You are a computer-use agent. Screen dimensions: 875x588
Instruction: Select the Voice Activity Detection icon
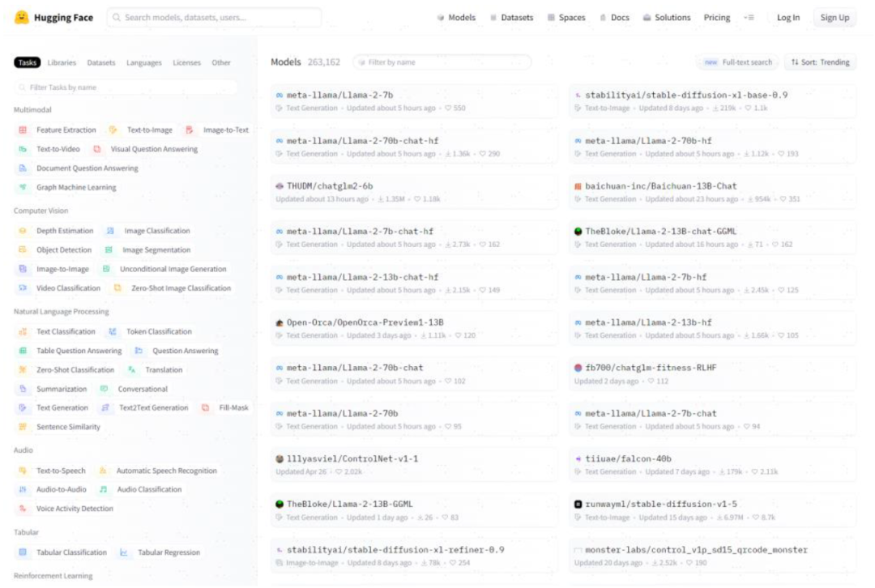coord(23,509)
